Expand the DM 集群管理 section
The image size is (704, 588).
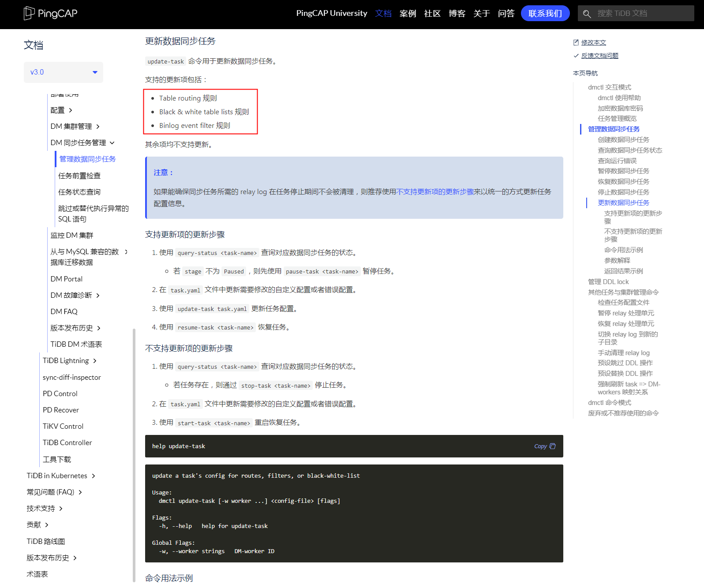98,127
